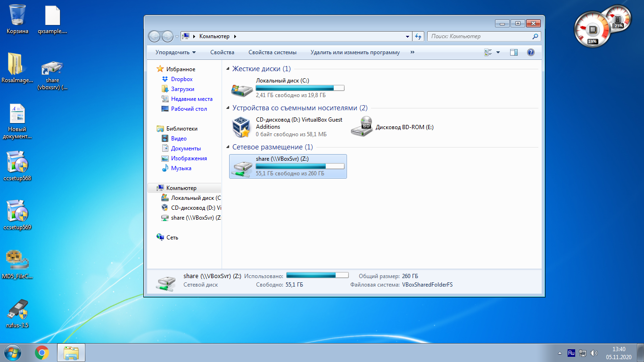Select Избранное in the navigation pane
This screenshot has width=644, height=362.
(181, 69)
